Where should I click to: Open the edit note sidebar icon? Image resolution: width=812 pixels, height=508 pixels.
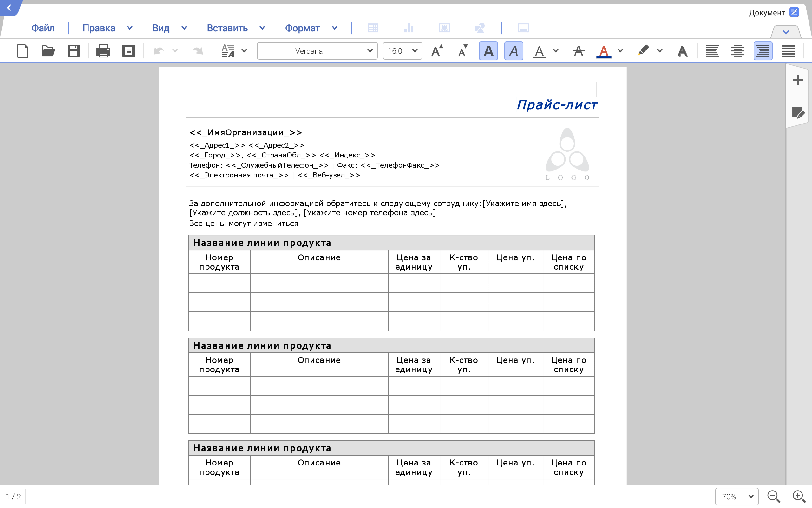tap(798, 113)
